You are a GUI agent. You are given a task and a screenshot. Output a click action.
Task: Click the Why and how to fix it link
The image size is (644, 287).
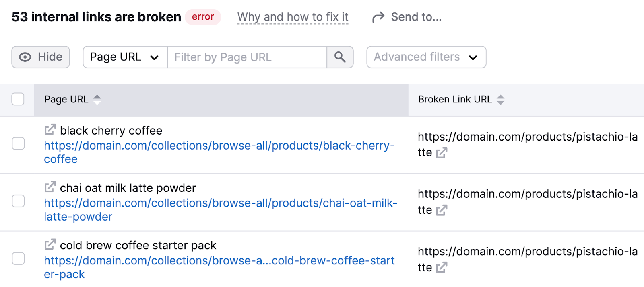click(x=293, y=17)
